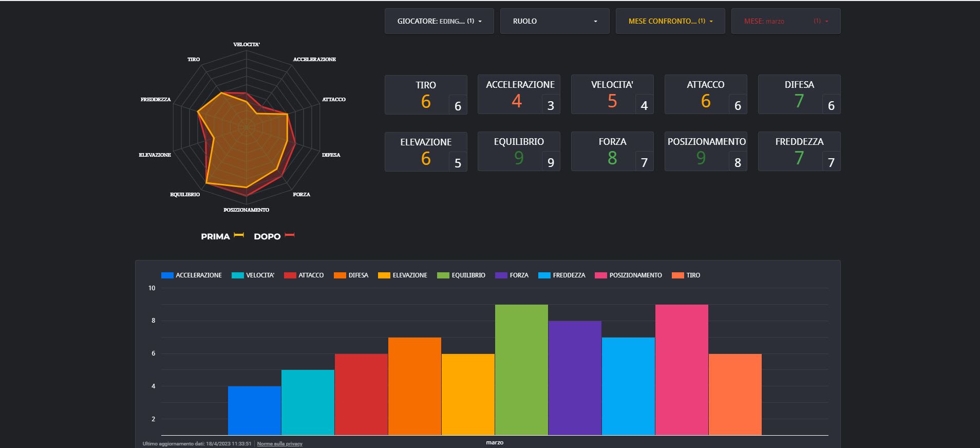Click the POSIZIONAMENTO radar axis label

coord(247,210)
